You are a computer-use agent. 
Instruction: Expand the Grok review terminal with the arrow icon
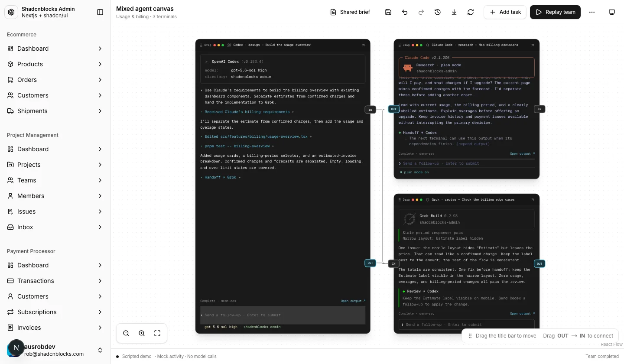click(x=532, y=200)
